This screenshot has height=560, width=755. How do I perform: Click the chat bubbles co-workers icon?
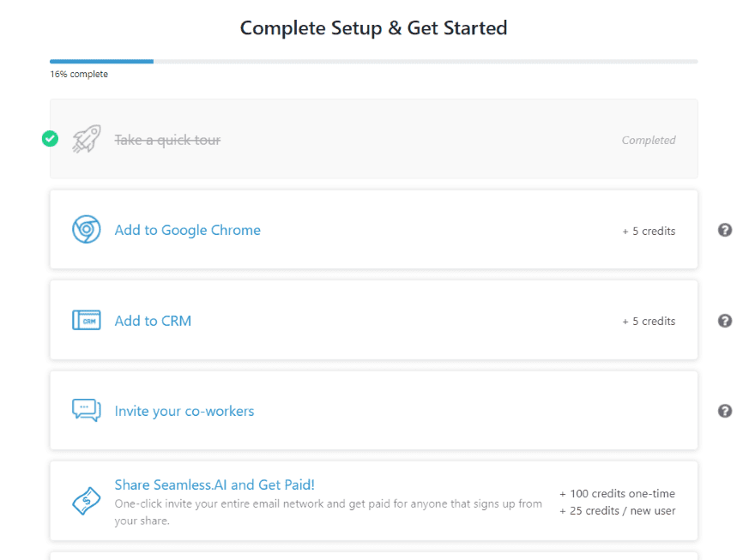pos(87,411)
